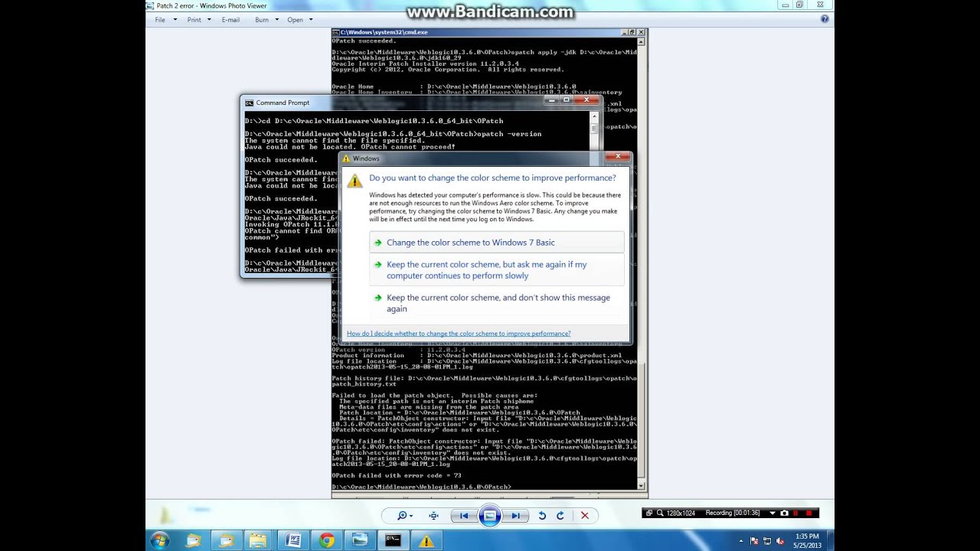980x551 pixels.
Task: Close the Windows color scheme dialog
Action: tap(618, 157)
